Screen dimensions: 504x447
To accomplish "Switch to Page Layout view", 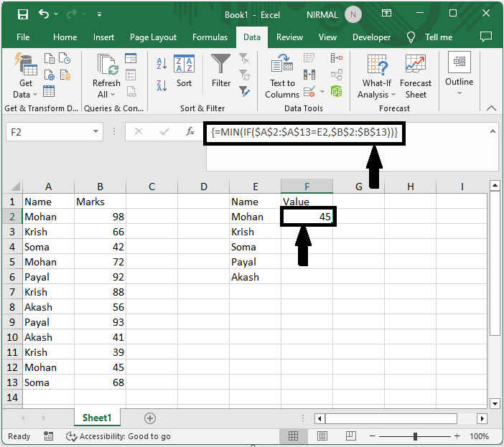I will [322, 436].
